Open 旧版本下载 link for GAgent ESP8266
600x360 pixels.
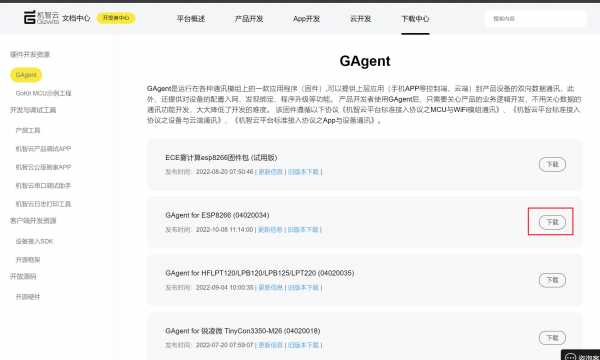pyautogui.click(x=303, y=230)
